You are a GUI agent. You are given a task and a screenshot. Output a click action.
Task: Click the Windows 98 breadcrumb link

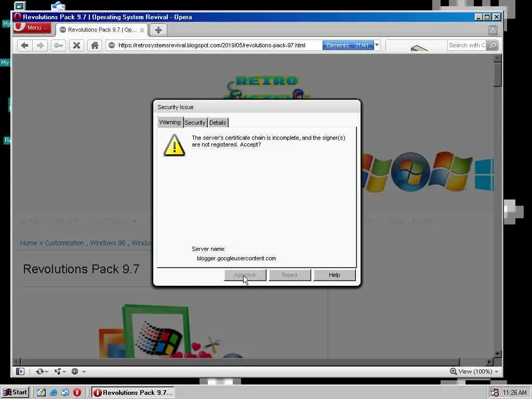(108, 243)
